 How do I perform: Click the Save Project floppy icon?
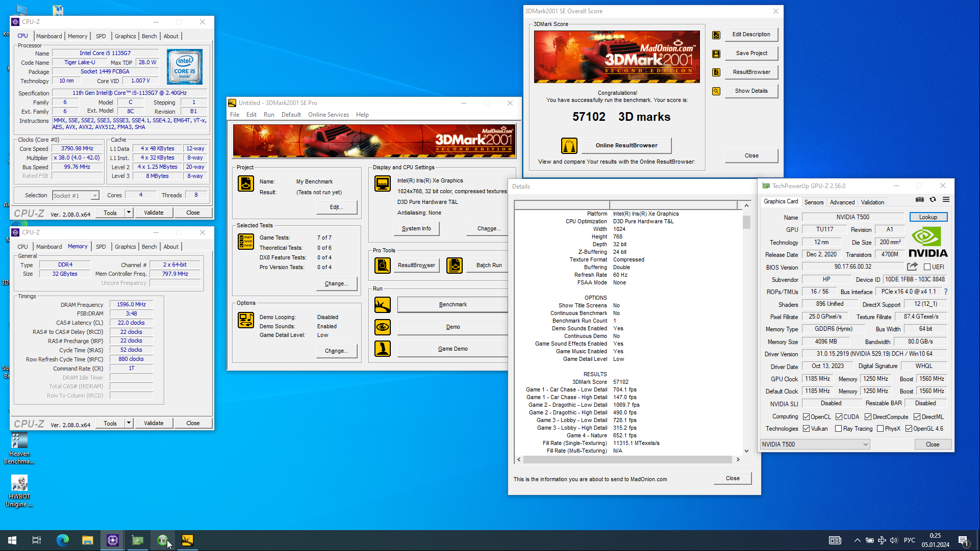point(716,54)
